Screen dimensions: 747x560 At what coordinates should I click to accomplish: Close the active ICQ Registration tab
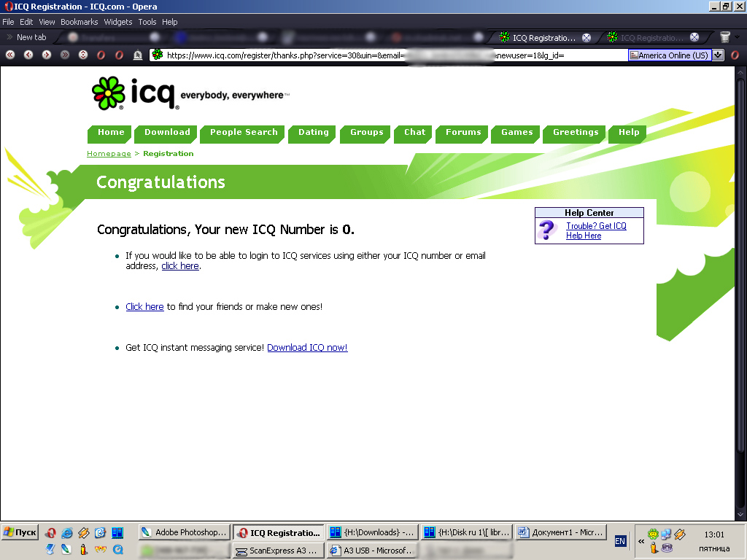587,38
